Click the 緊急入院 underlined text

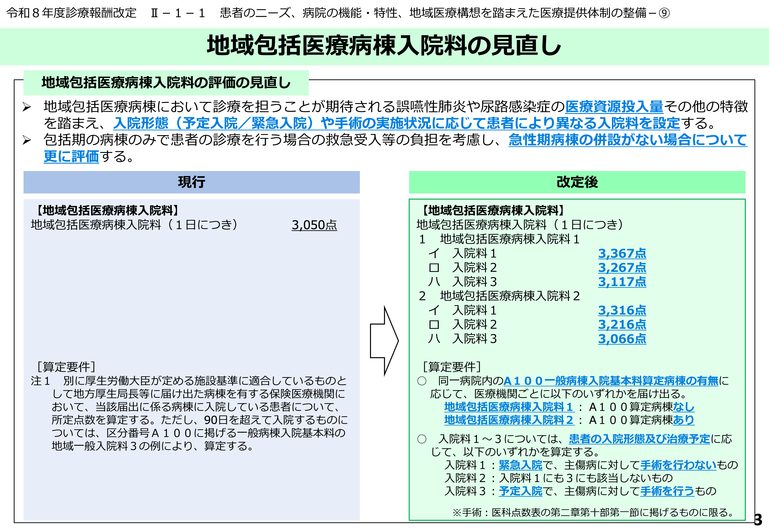[x=521, y=465]
